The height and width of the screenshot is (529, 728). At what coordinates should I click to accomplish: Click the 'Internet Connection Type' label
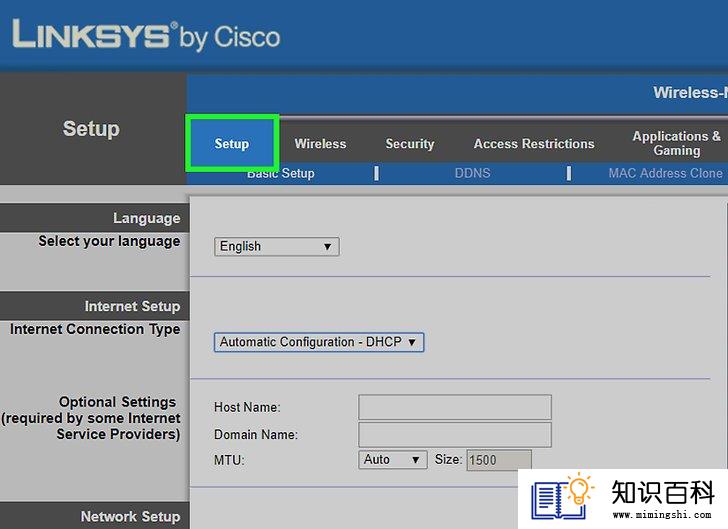pyautogui.click(x=95, y=329)
